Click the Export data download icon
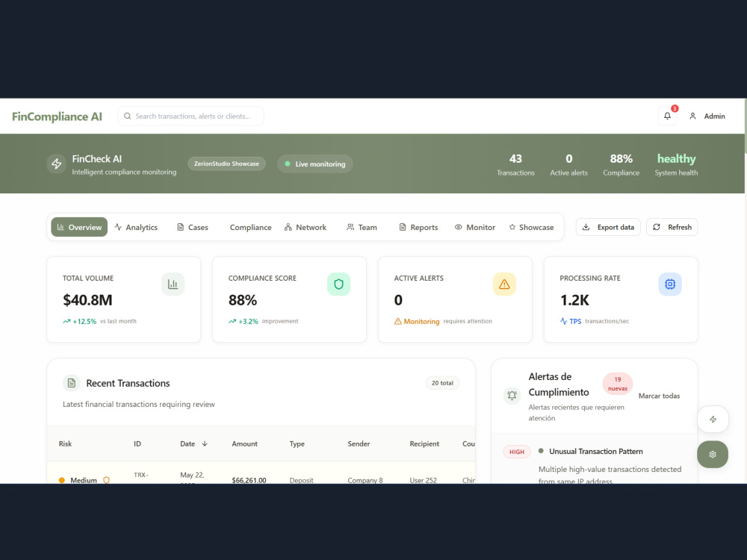The width and height of the screenshot is (747, 560). tap(586, 227)
